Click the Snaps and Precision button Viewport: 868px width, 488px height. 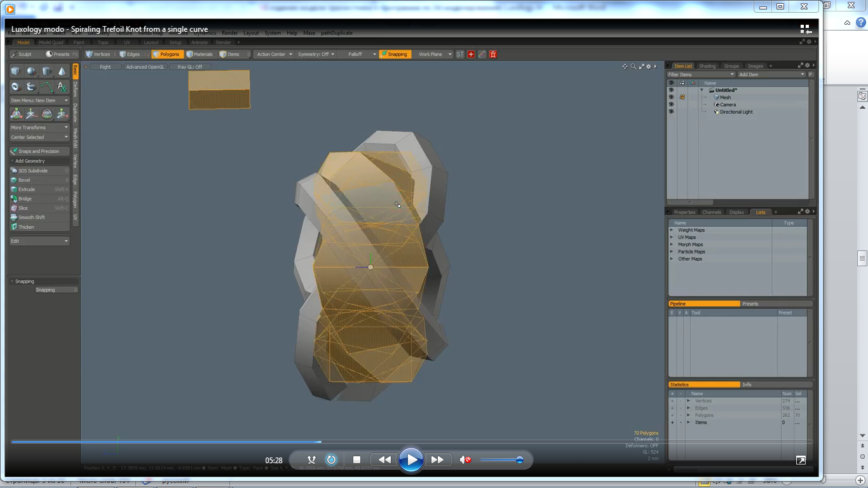point(39,151)
